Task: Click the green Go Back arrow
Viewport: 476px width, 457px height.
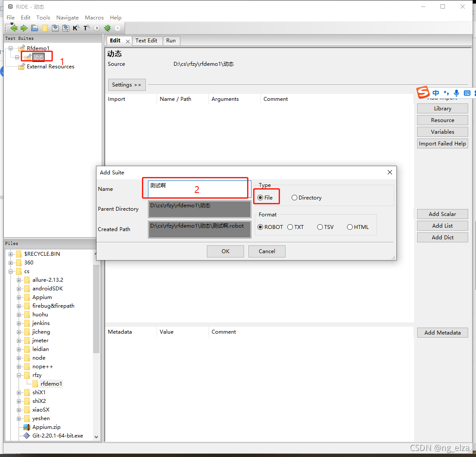Action: tap(14, 28)
